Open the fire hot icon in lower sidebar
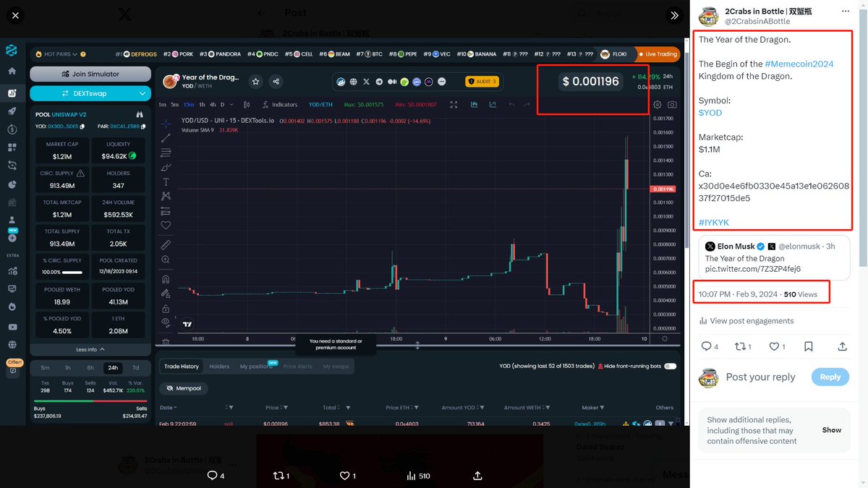This screenshot has width=868, height=488. click(x=12, y=307)
